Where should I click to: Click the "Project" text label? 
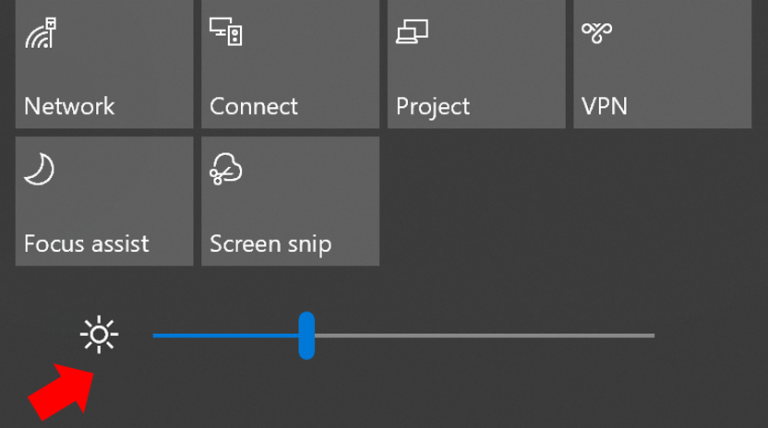[432, 107]
